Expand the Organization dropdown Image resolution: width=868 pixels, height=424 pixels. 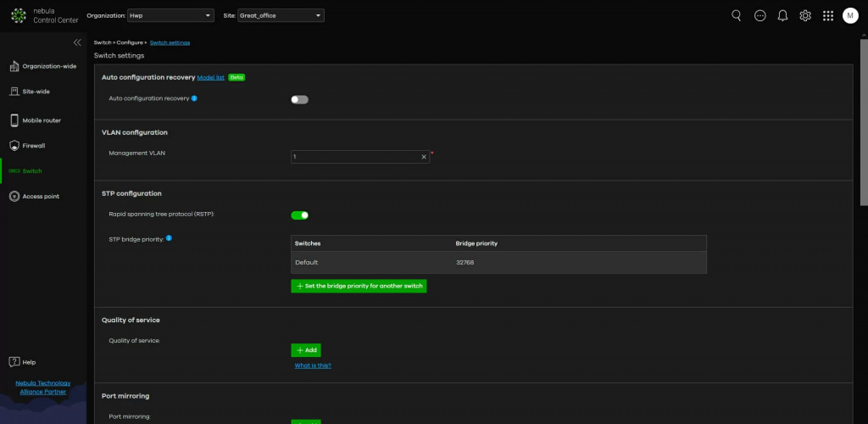click(x=170, y=15)
